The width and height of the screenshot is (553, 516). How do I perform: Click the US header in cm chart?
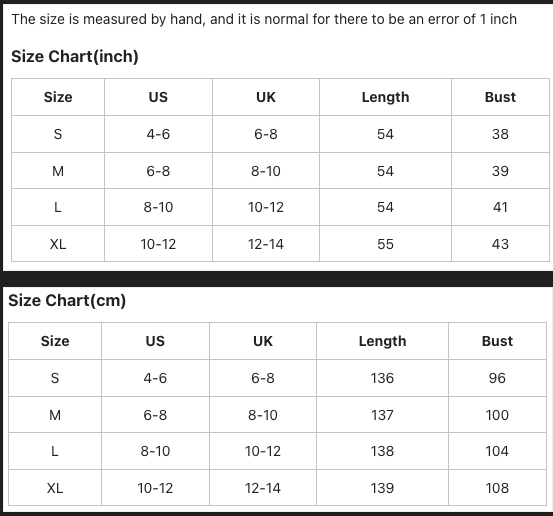pos(155,341)
